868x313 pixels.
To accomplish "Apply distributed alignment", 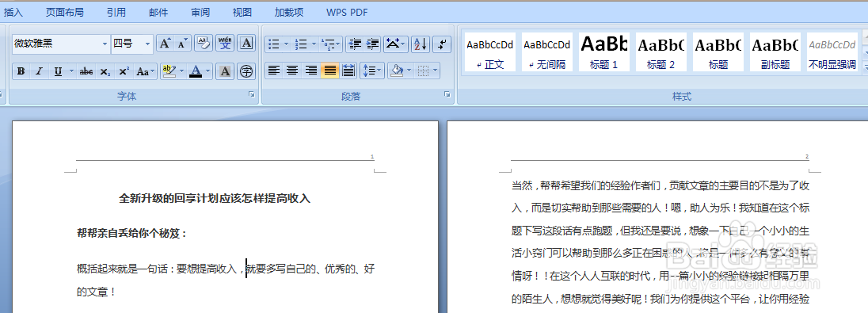I will click(348, 71).
